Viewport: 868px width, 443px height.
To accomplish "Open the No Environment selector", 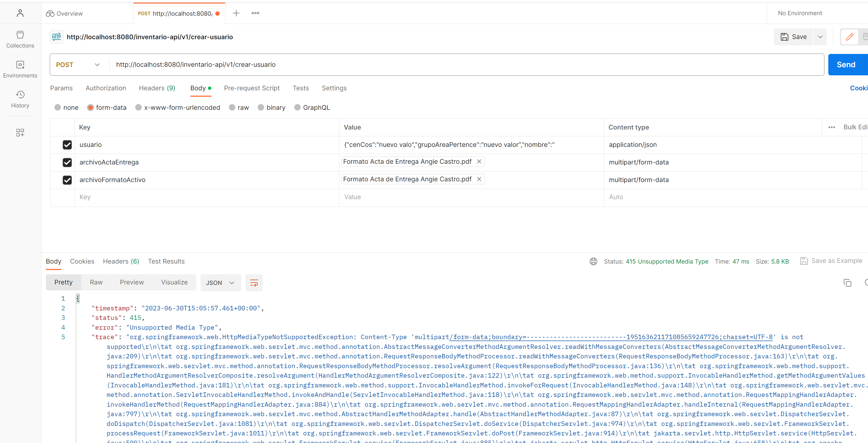I will click(x=800, y=13).
